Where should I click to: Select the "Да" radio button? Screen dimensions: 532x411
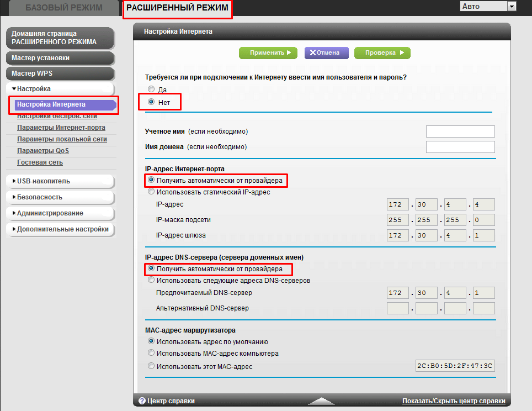point(151,89)
